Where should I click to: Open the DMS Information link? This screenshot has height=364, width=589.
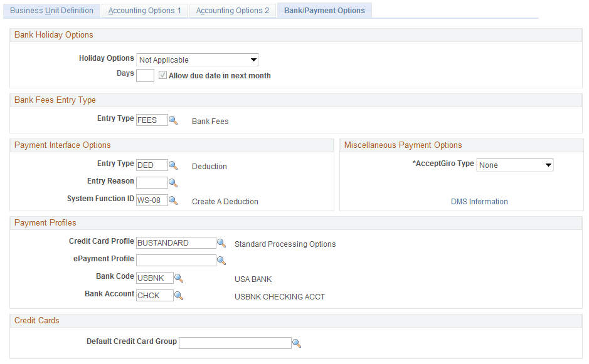point(479,201)
